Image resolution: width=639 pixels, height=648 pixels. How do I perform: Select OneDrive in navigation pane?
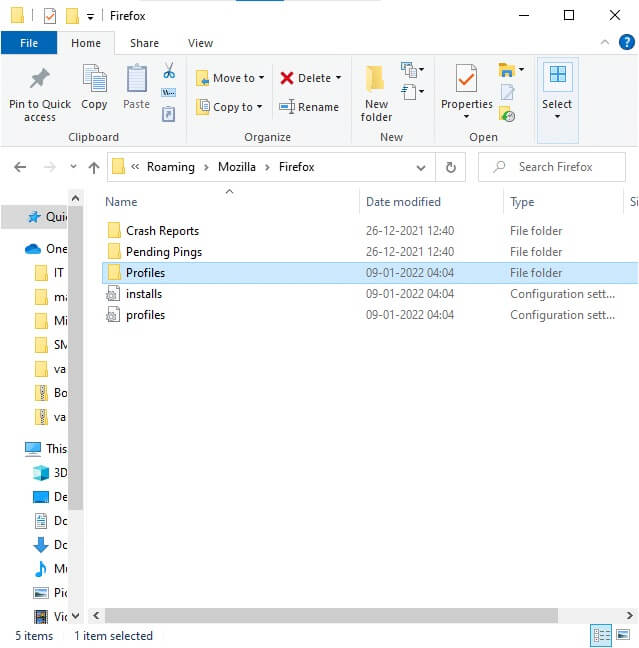tap(46, 249)
